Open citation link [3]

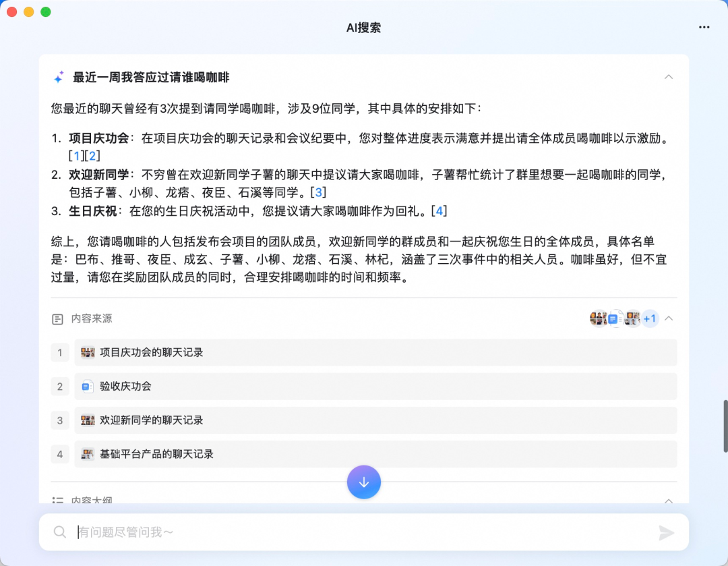click(x=318, y=192)
